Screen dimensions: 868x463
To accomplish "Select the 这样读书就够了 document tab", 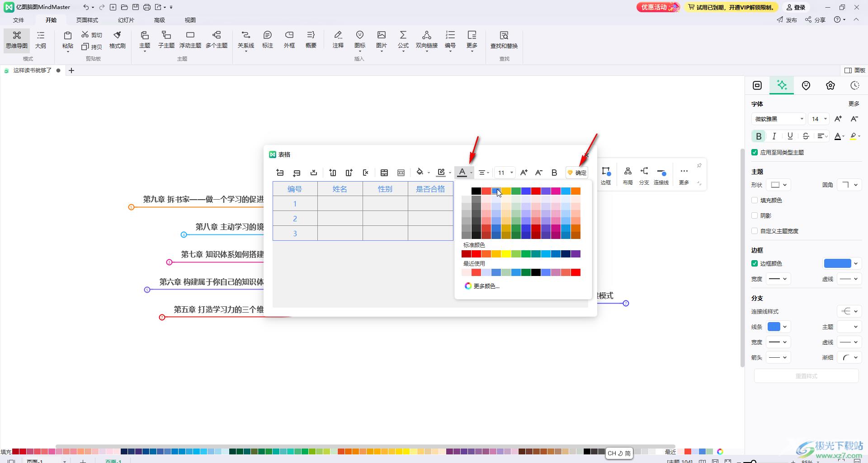I will (x=32, y=70).
